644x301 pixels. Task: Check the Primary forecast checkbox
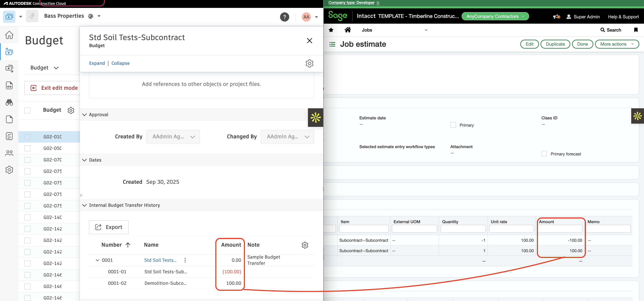(x=544, y=154)
